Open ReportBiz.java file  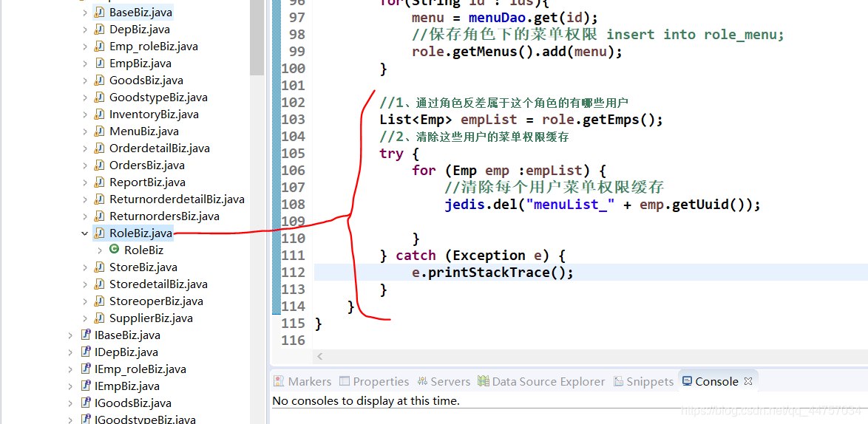click(x=147, y=183)
